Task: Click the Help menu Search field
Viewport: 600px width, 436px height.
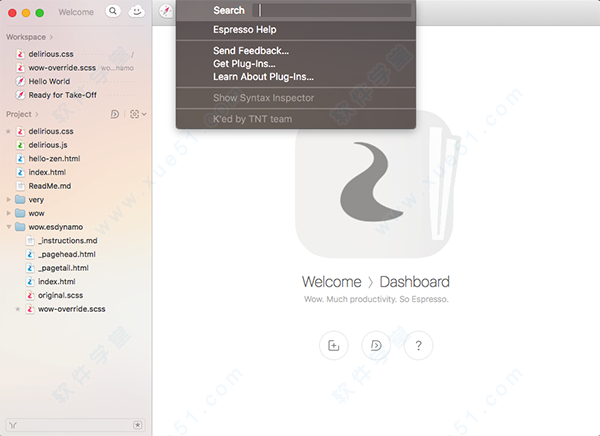Action: (332, 10)
